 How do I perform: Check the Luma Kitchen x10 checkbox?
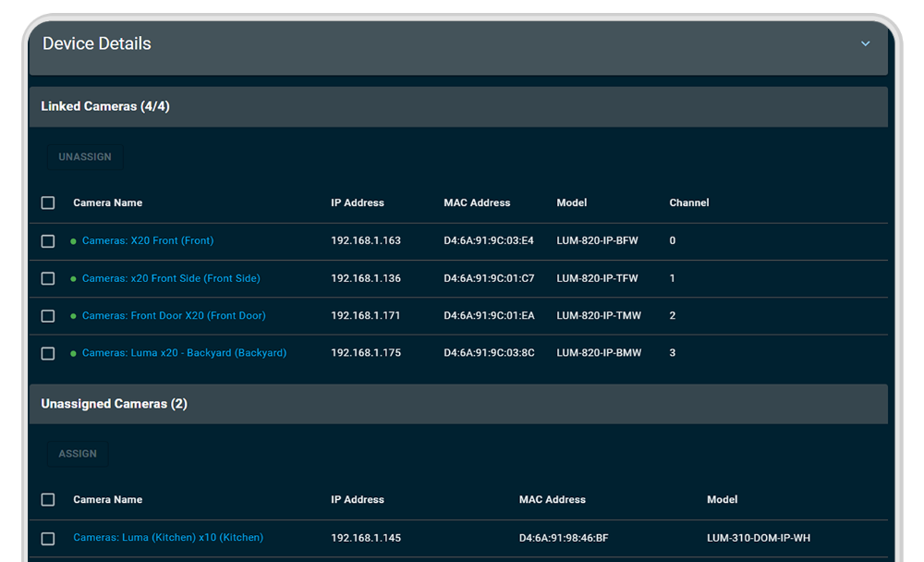tap(48, 538)
